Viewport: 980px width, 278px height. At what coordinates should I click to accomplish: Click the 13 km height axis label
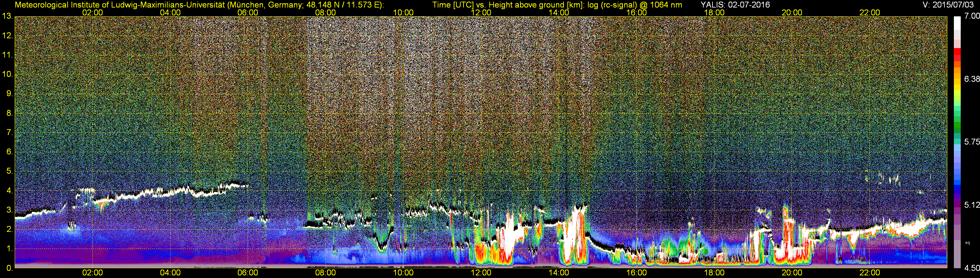pos(7,16)
